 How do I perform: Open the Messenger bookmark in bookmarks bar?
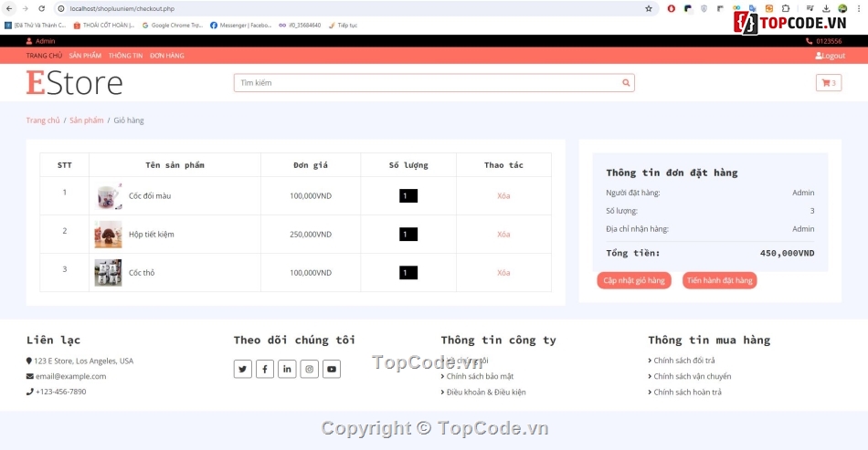[241, 25]
